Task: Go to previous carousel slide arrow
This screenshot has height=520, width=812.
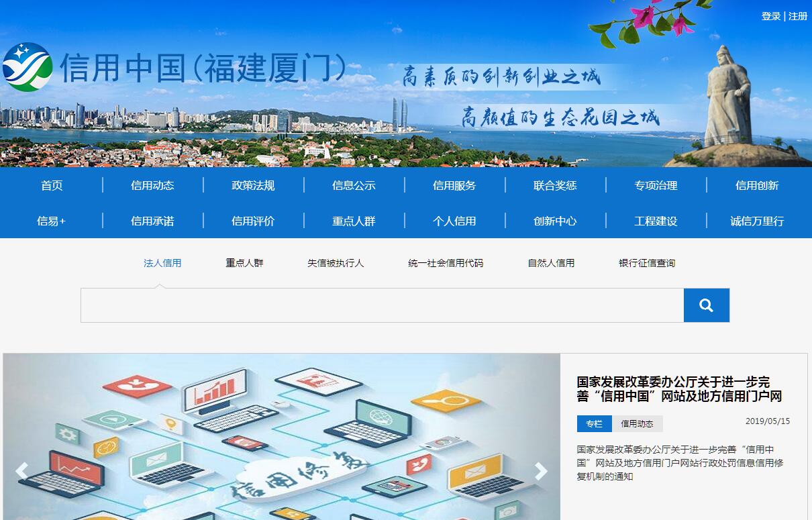Action: (21, 471)
